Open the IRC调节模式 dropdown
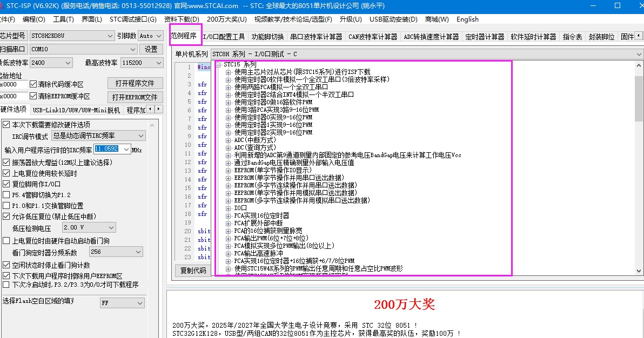The height and width of the screenshot is (338, 644). [98, 136]
